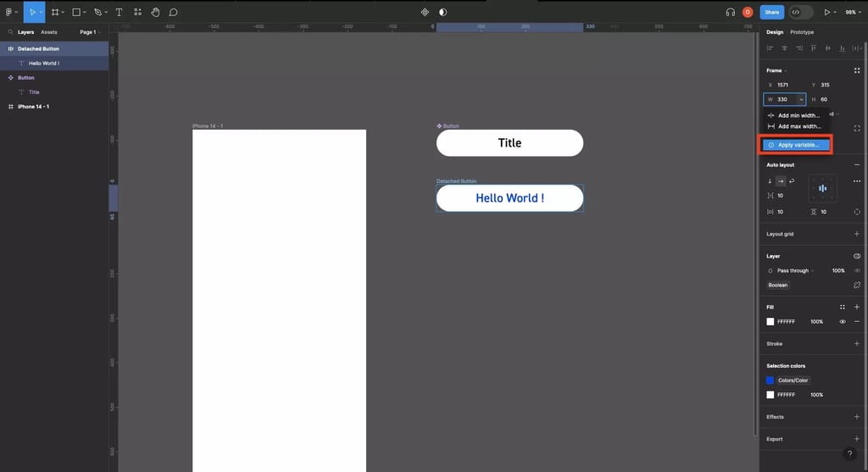
Task: Click the Present play icon
Action: 827,12
